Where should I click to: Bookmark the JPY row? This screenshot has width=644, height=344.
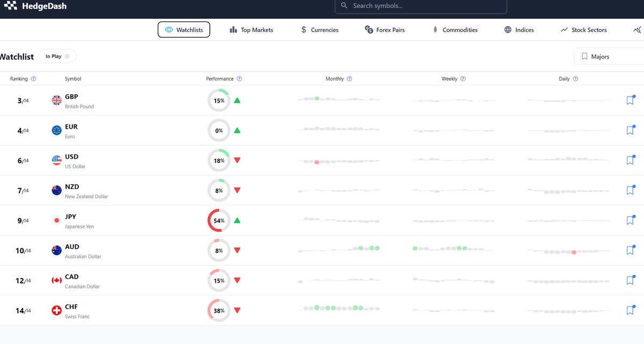pos(630,221)
